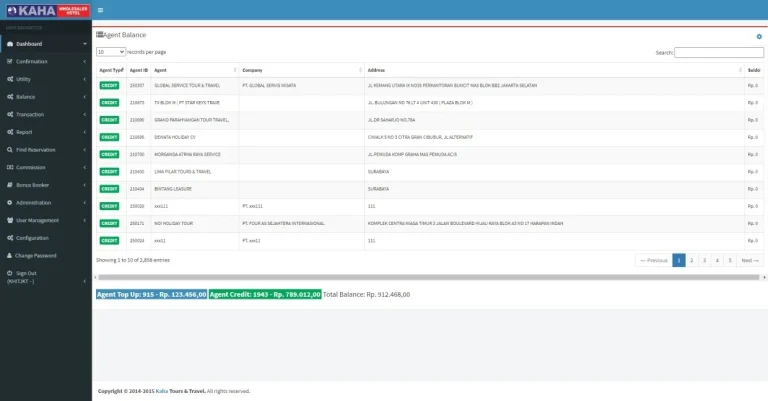
Task: Click the Showing 1 to 10 entries text
Action: [x=133, y=260]
